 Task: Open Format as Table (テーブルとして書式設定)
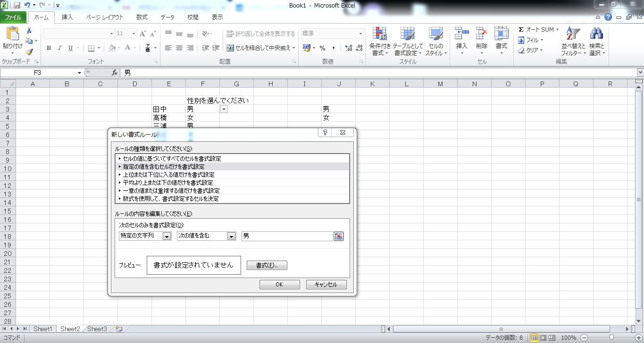click(x=408, y=41)
